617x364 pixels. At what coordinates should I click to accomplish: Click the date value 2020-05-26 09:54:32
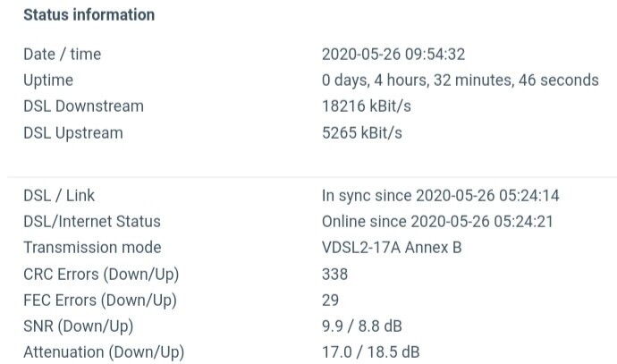pos(393,55)
